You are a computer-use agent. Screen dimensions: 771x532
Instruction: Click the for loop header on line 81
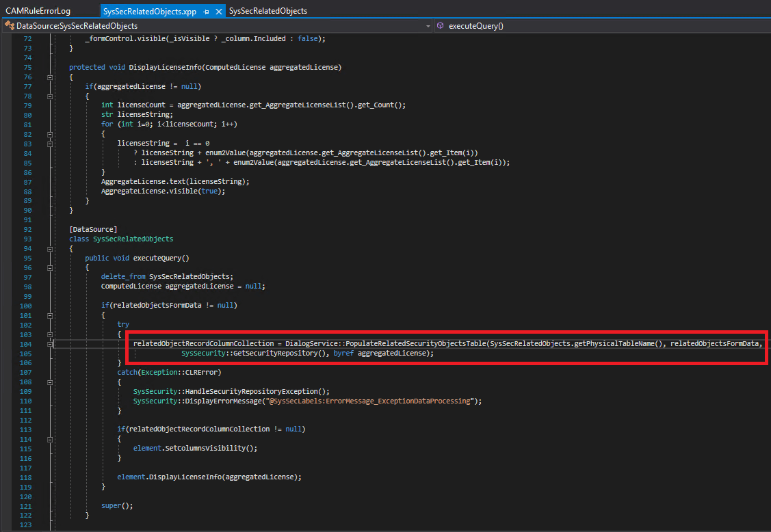[169, 124]
